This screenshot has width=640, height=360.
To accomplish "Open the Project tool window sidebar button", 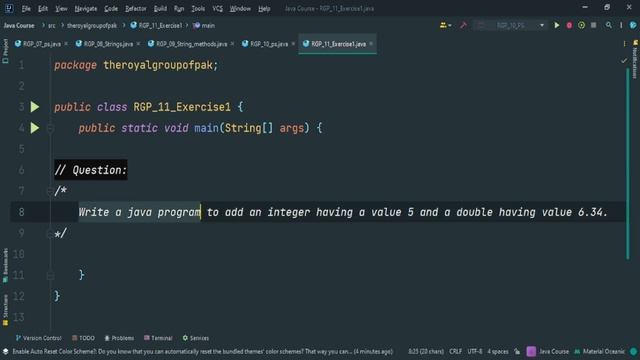I will click(5, 51).
